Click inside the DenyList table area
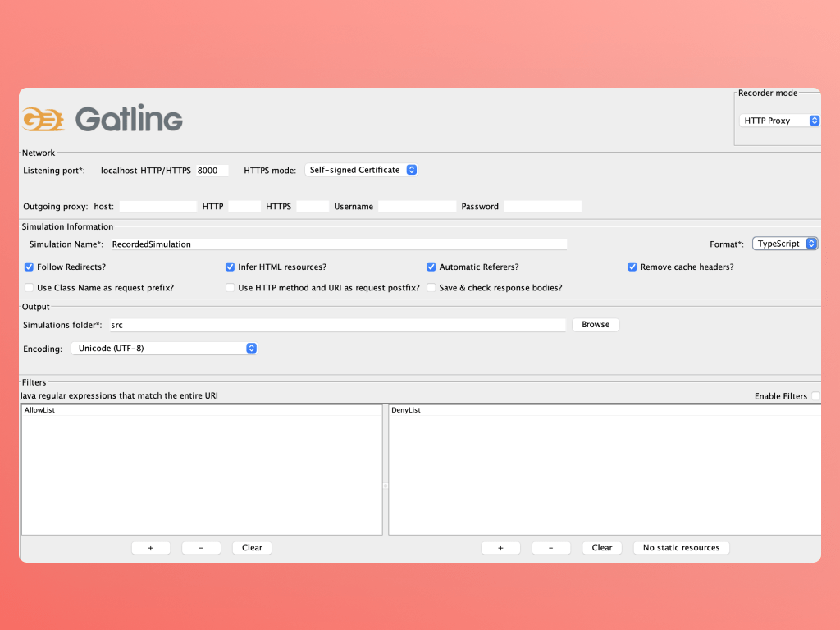 pyautogui.click(x=605, y=475)
